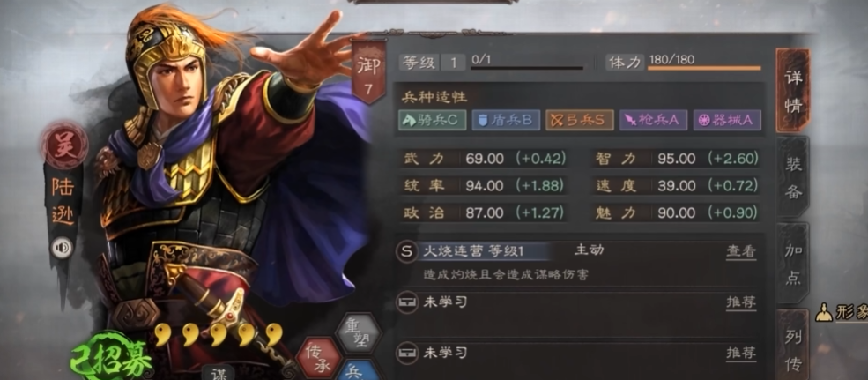Select the first empty skill slot icon
Viewport: 868px width, 380px height.
point(407,302)
